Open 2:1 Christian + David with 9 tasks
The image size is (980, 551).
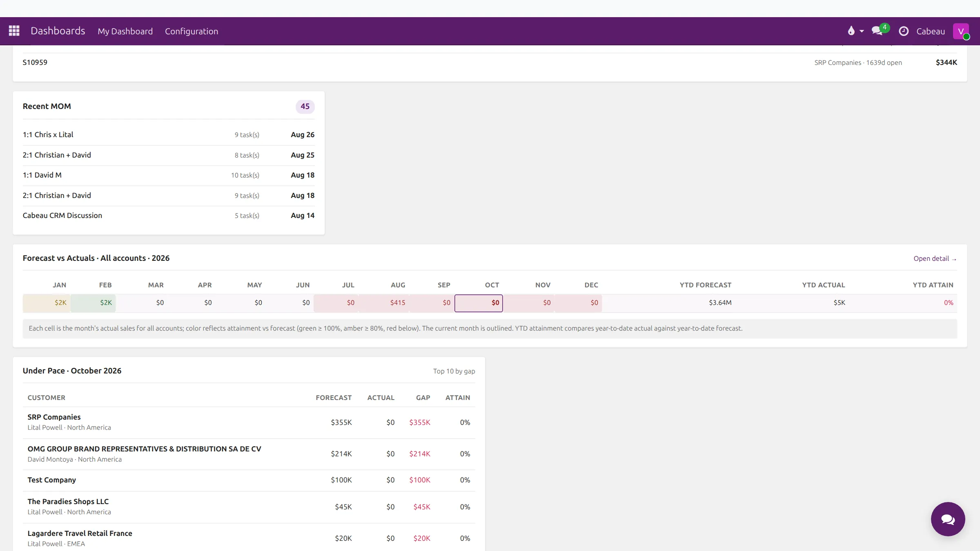pos(169,196)
